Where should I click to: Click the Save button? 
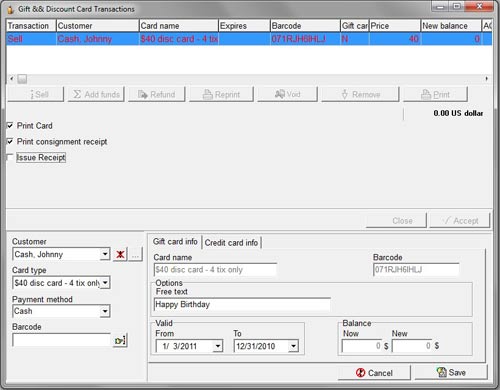pyautogui.click(x=451, y=372)
